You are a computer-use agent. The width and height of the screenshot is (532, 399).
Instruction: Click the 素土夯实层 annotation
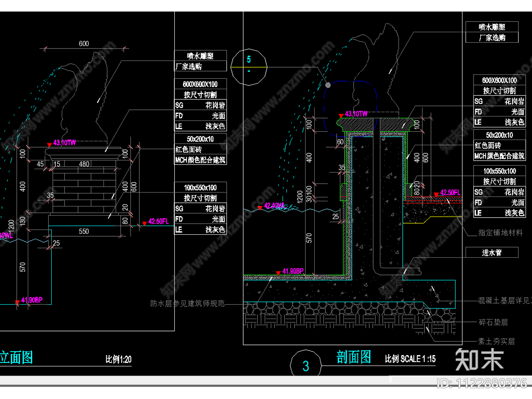497,341
